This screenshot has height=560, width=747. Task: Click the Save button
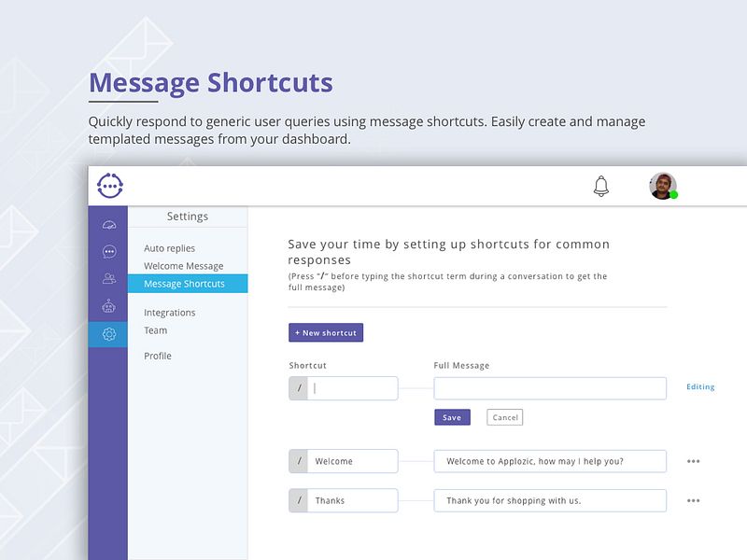click(x=452, y=417)
